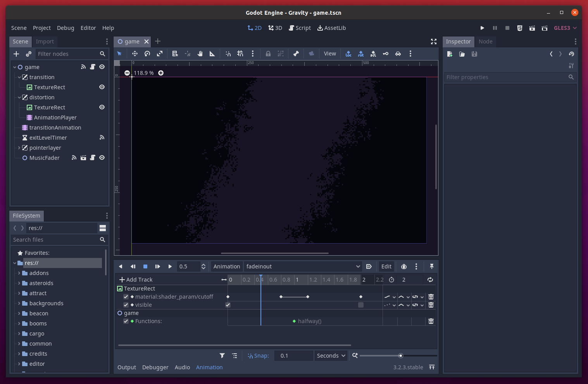Open the Project menu
The width and height of the screenshot is (588, 384).
pos(41,28)
